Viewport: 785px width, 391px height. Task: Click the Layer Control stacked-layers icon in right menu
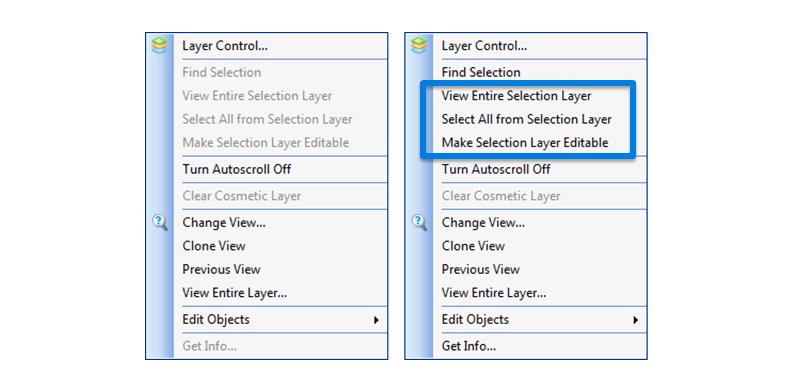[x=419, y=46]
